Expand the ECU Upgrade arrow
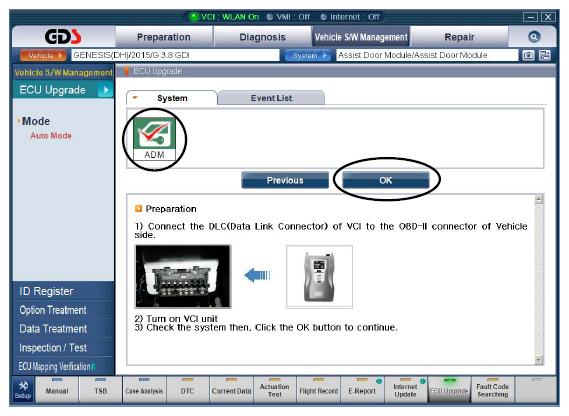Screen dimensions: 569x416 pyautogui.click(x=106, y=90)
